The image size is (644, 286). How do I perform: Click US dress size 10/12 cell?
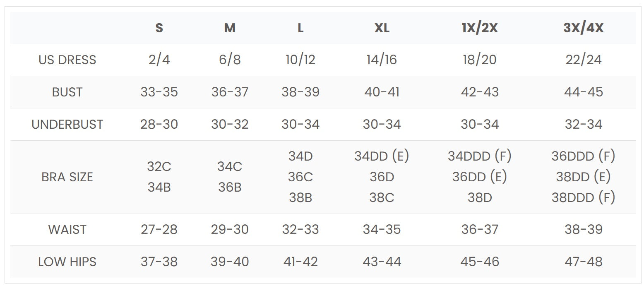300,60
